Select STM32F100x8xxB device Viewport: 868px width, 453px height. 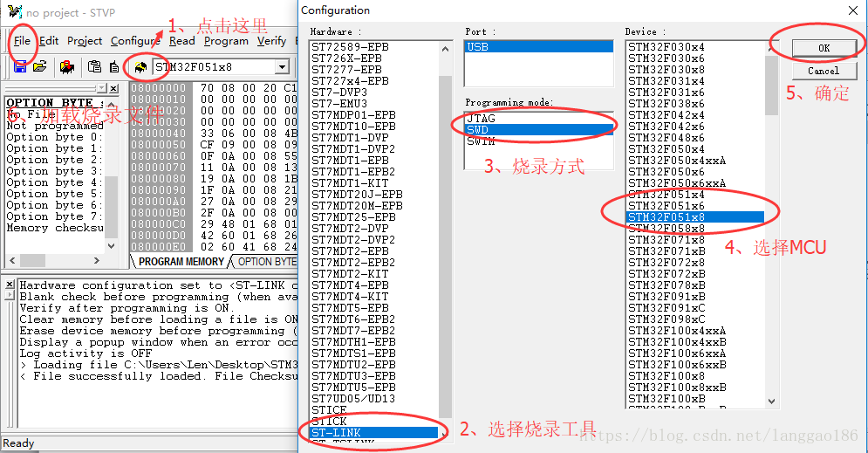tap(695, 388)
